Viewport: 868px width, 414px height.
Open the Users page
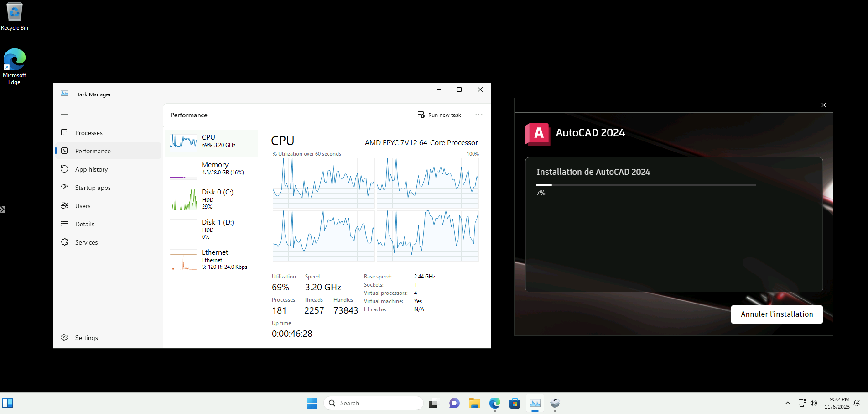(108, 206)
